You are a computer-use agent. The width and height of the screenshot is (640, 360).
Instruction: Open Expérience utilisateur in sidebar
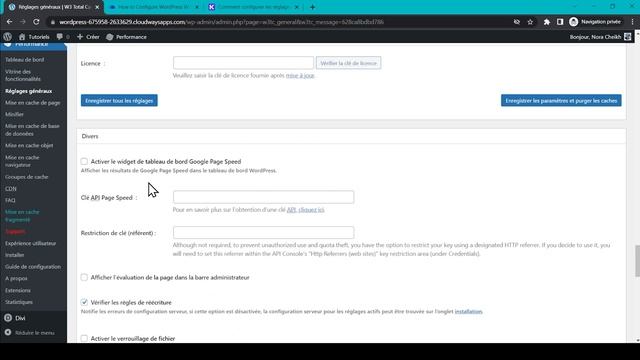(x=31, y=243)
